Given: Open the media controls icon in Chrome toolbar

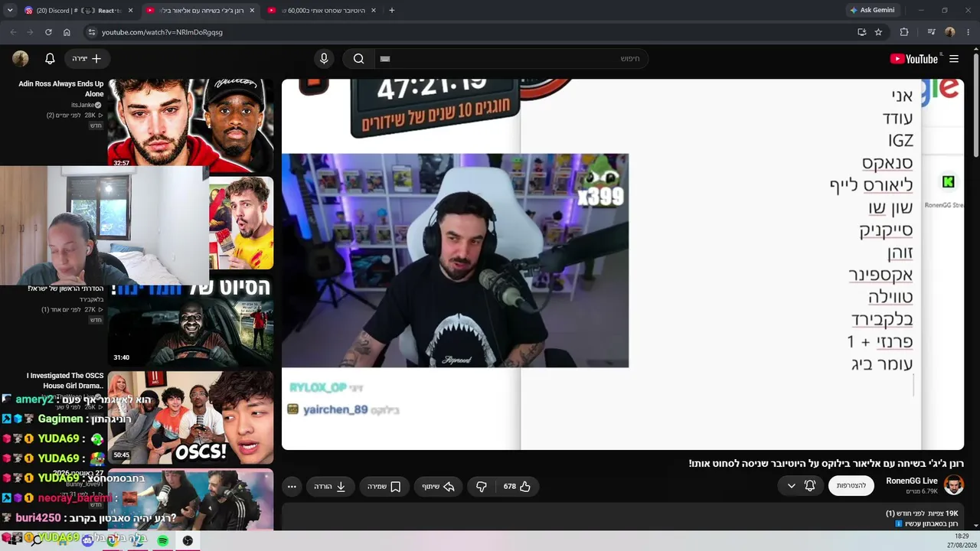Looking at the screenshot, I should pyautogui.click(x=931, y=32).
